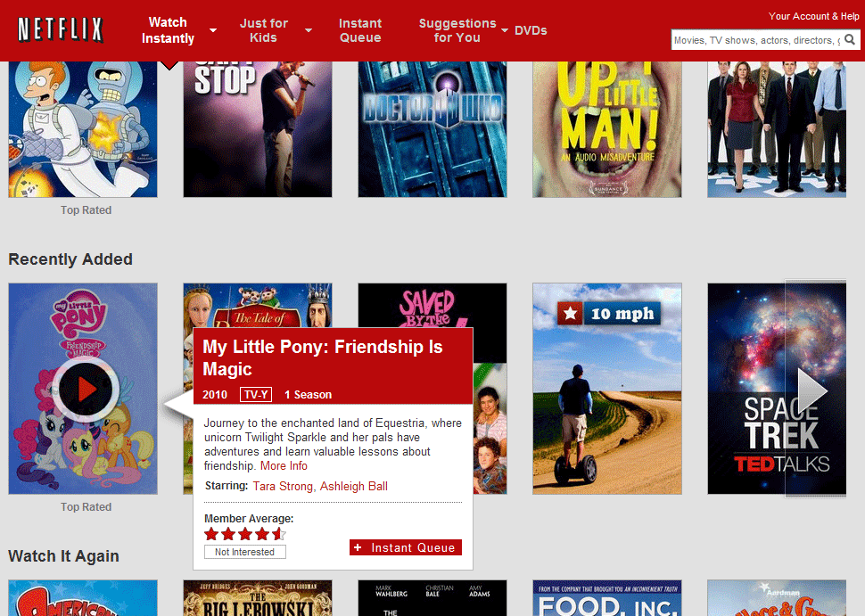Play My Little Pony with the play button
Image resolution: width=865 pixels, height=616 pixels.
pos(85,390)
